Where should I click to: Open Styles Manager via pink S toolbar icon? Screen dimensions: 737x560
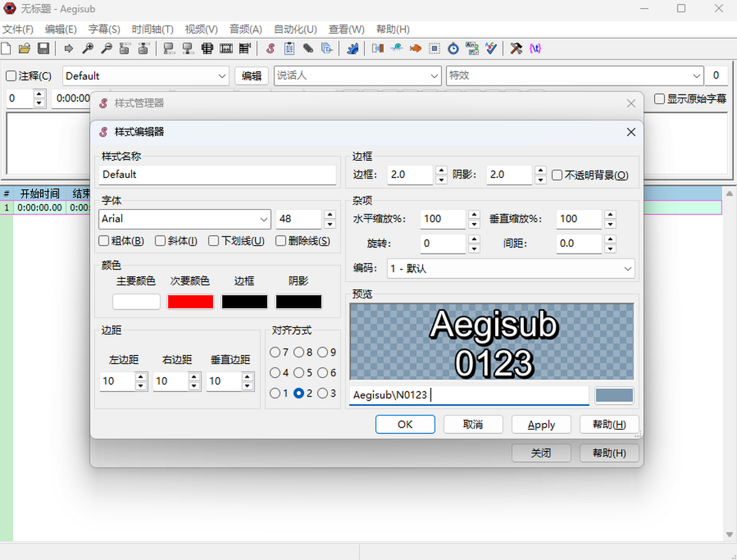[x=270, y=48]
